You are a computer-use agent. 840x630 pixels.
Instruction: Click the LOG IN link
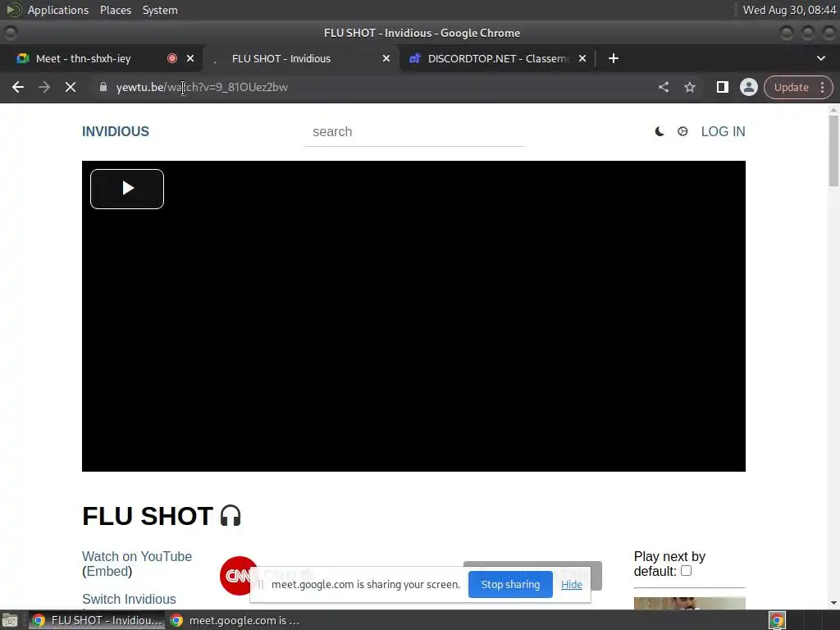point(723,131)
